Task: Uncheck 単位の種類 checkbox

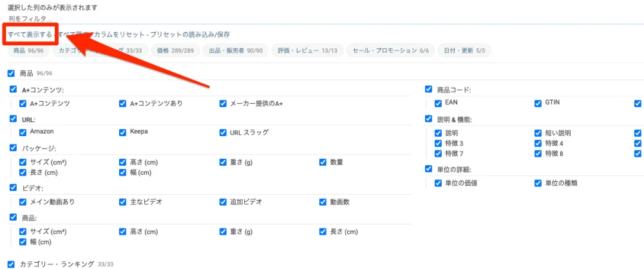Action: (x=538, y=183)
